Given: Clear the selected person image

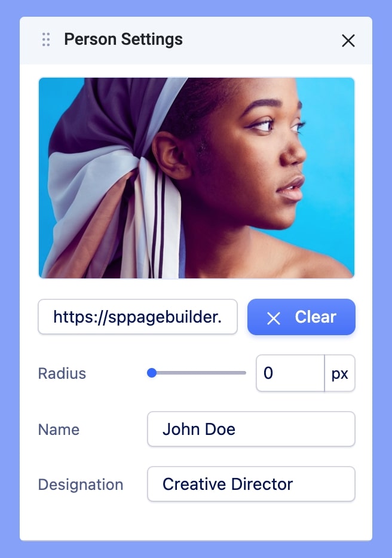Looking at the screenshot, I should [x=301, y=317].
